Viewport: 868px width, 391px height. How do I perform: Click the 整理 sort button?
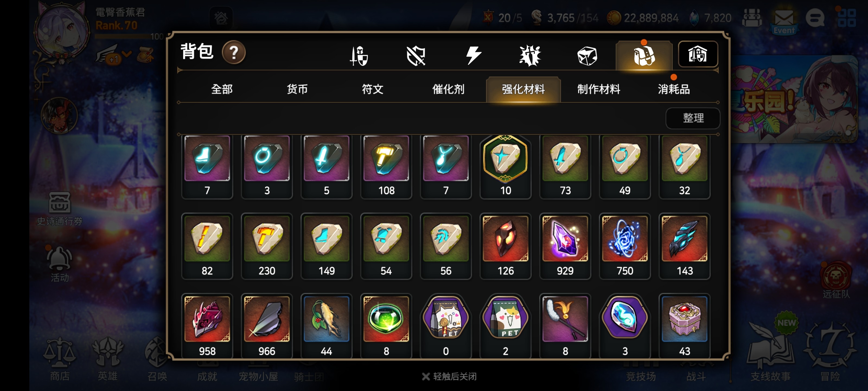pos(693,118)
